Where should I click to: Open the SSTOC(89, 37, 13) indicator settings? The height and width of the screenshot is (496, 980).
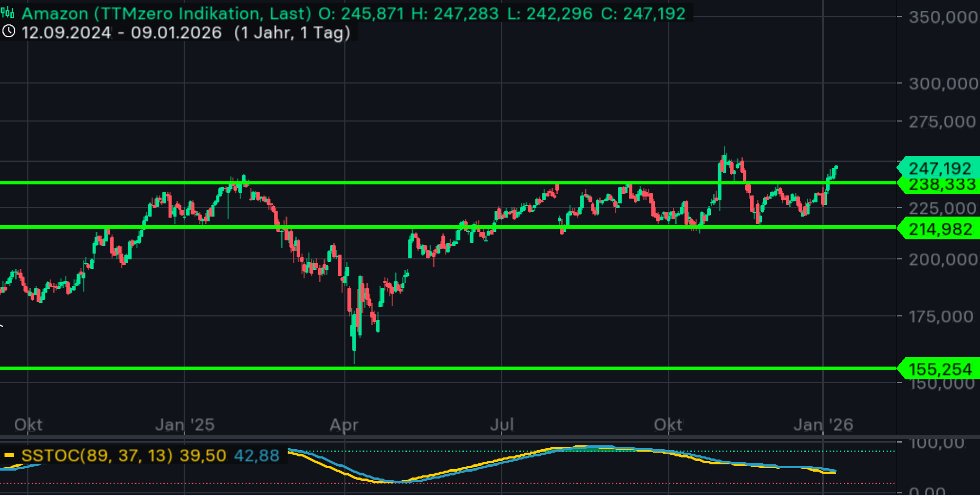[x=97, y=455]
